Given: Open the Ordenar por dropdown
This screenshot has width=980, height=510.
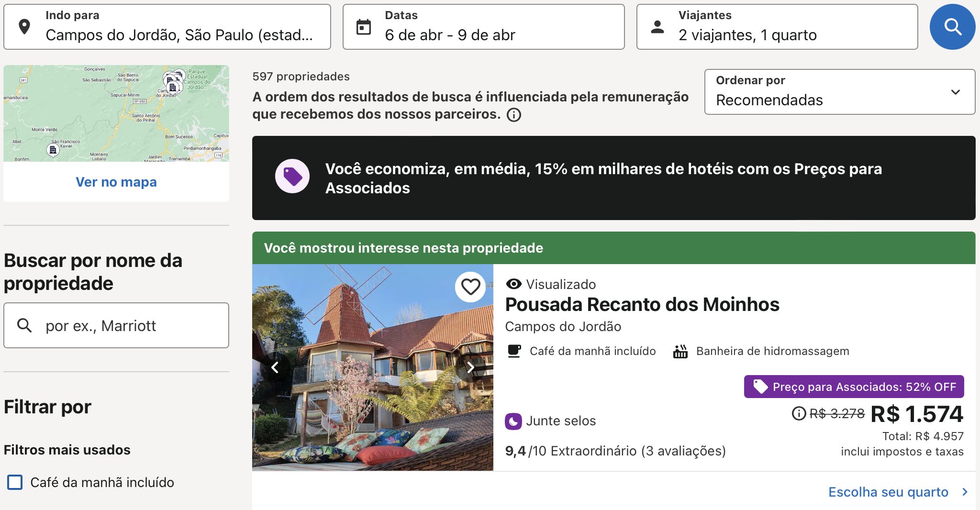Looking at the screenshot, I should pos(839,92).
